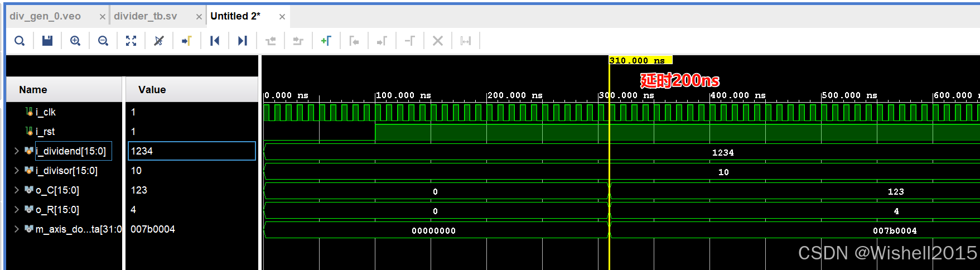Select the o_R[15:0] signal name
980x270 pixels.
coord(57,210)
